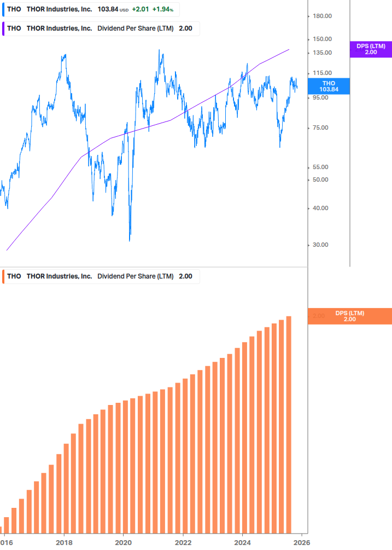
Task: Click the 180.00 price axis label
Action: click(x=322, y=16)
